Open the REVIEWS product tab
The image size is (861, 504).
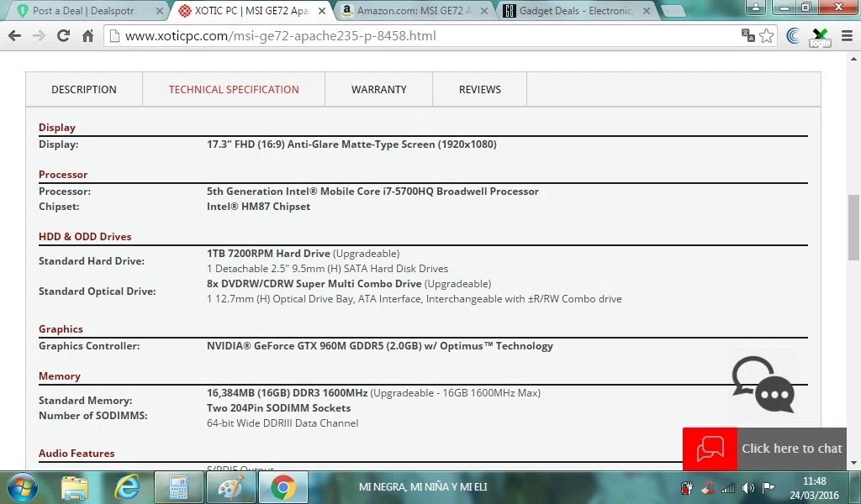pyautogui.click(x=480, y=89)
